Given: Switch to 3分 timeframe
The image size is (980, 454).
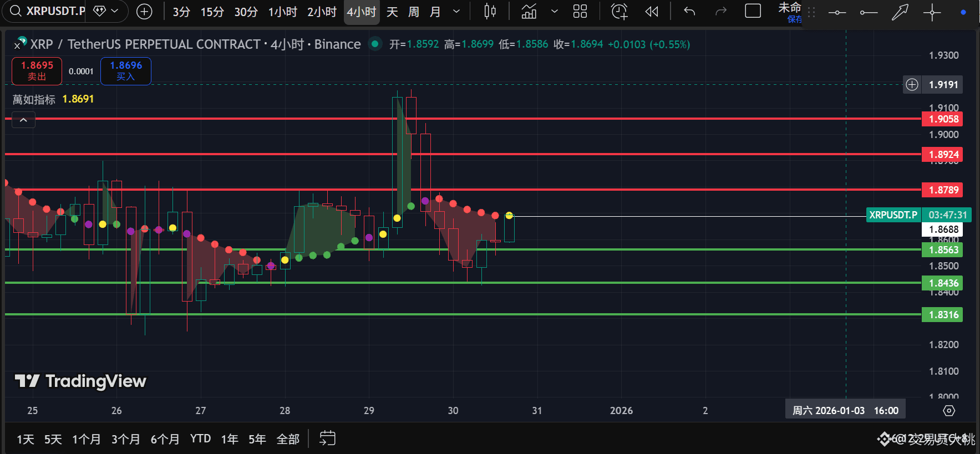Looking at the screenshot, I should [x=181, y=12].
